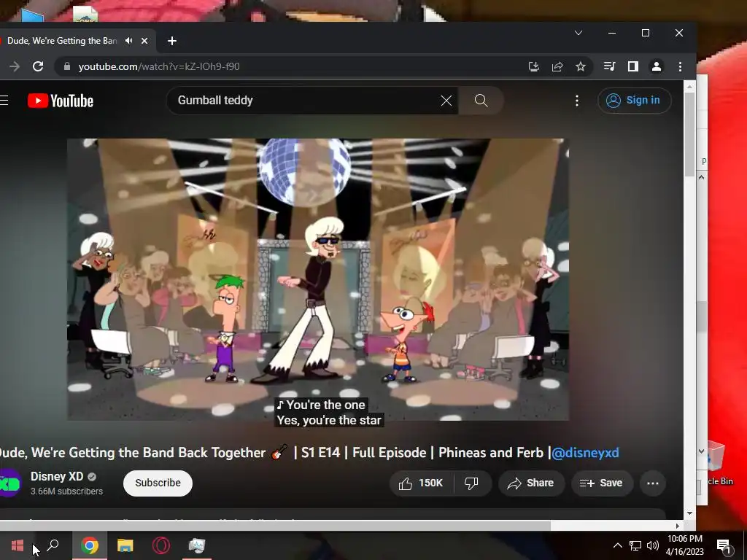Like the video with 150K likes

click(421, 483)
